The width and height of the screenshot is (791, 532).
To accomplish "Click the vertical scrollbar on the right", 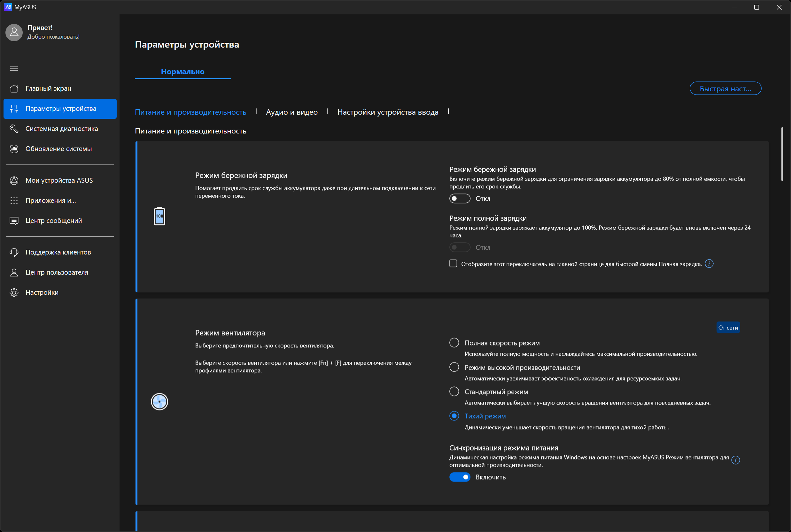I will pyautogui.click(x=782, y=154).
